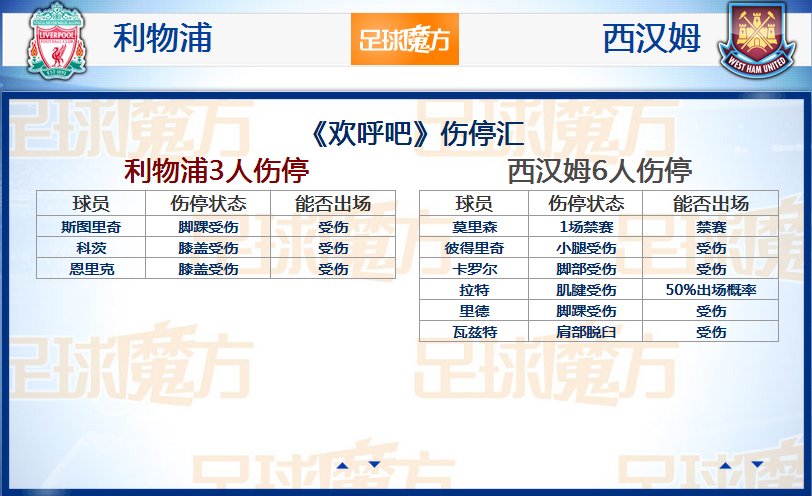Click the Liverpool club crest
The image size is (812, 496).
(56, 41)
